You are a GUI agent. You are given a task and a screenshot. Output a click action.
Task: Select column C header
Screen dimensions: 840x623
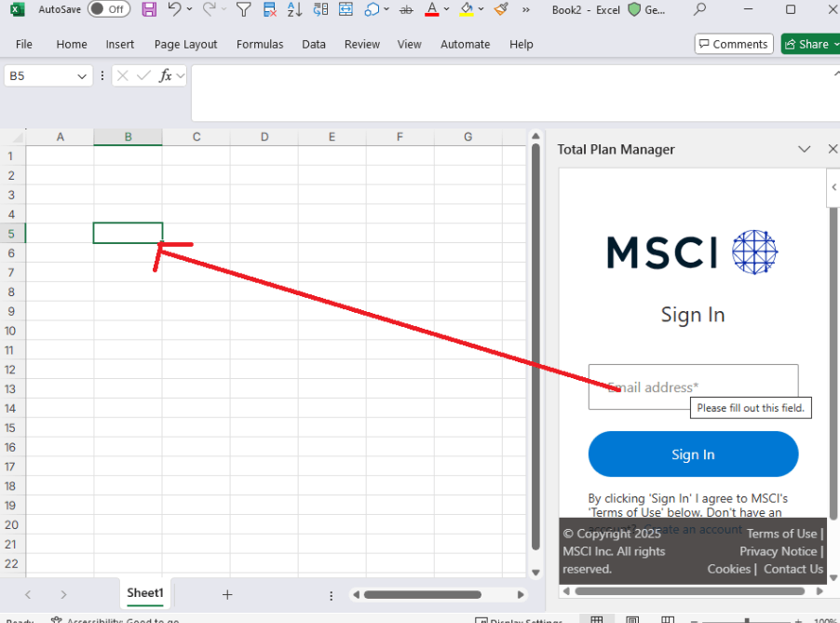[x=196, y=137]
